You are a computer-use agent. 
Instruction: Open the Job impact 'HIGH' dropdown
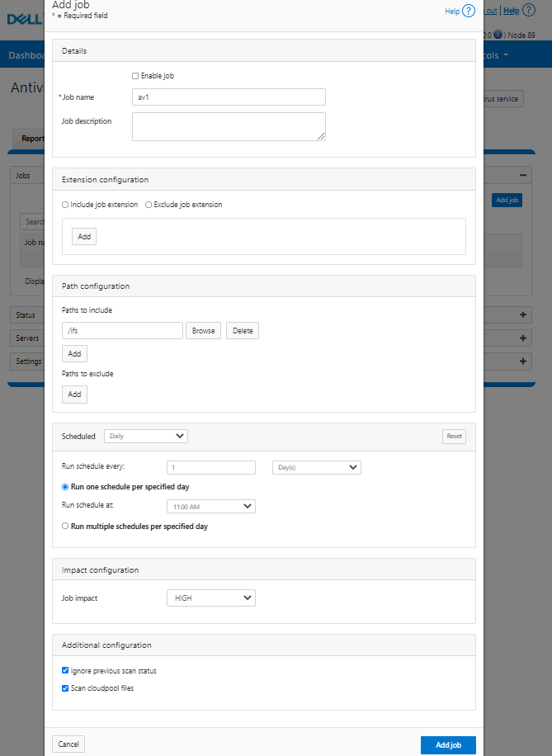click(x=211, y=598)
